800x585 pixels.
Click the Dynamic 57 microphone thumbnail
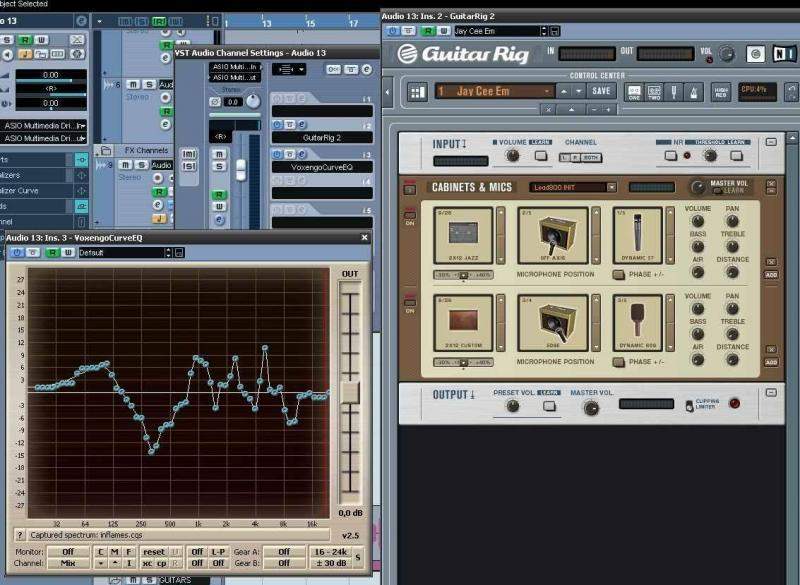click(x=637, y=236)
